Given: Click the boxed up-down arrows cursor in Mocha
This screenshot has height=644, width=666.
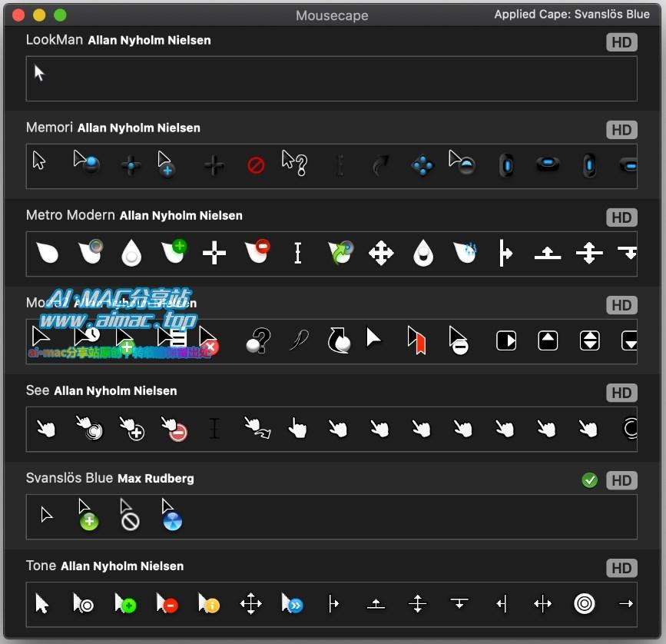Looking at the screenshot, I should point(589,340).
